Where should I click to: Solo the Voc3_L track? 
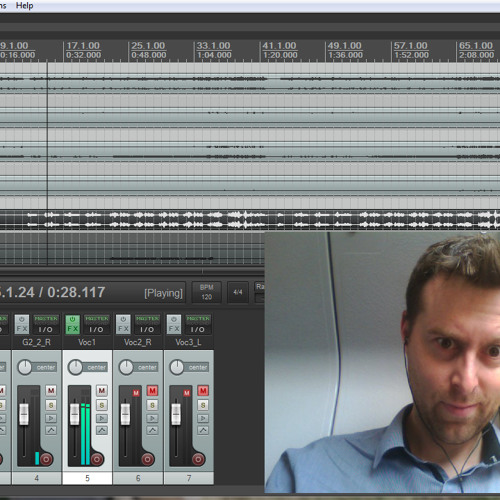203,405
